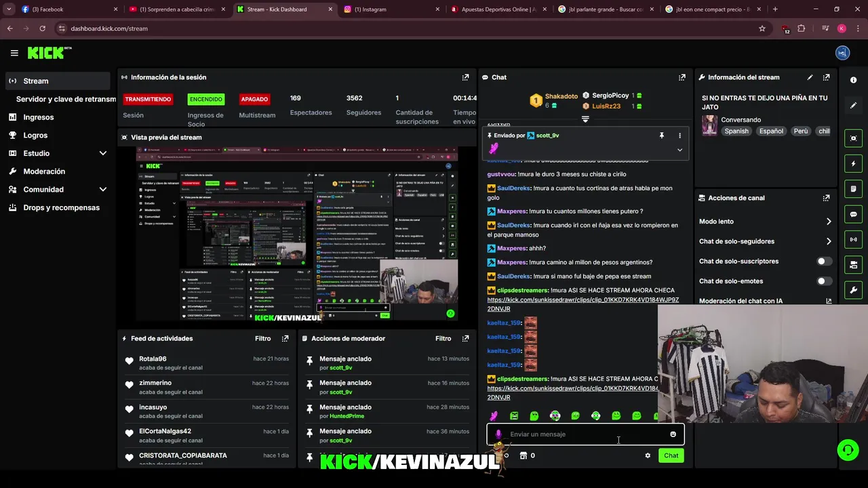Click the ENCENDIDO status badge
The height and width of the screenshot is (488, 868).
click(205, 99)
